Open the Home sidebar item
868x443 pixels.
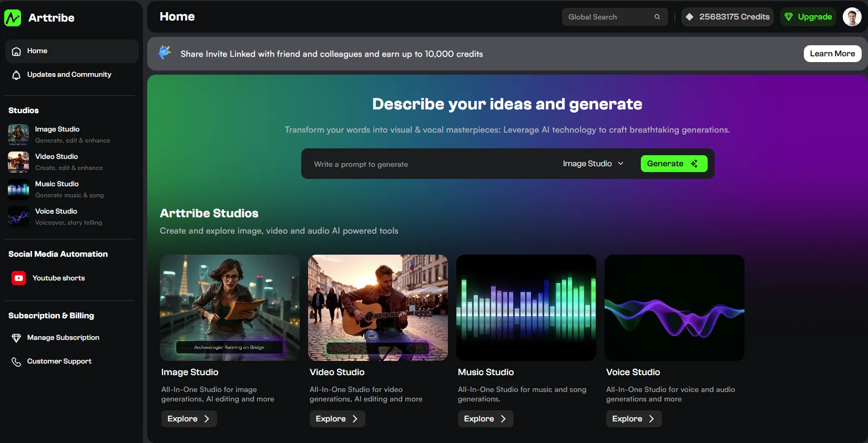(x=72, y=51)
